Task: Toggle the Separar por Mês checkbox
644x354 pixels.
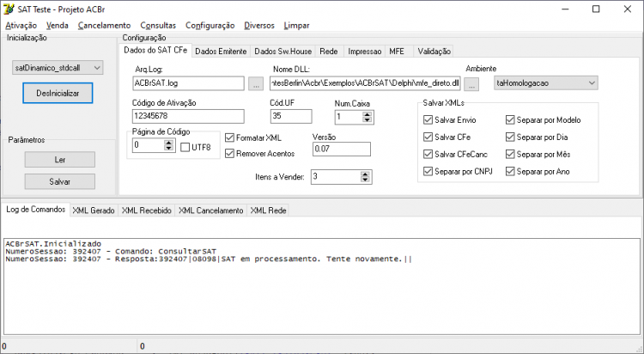Action: [x=538, y=155]
